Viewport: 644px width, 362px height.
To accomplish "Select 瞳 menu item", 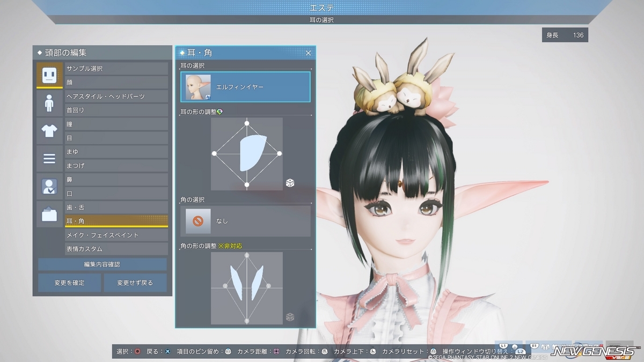I will pos(116,124).
